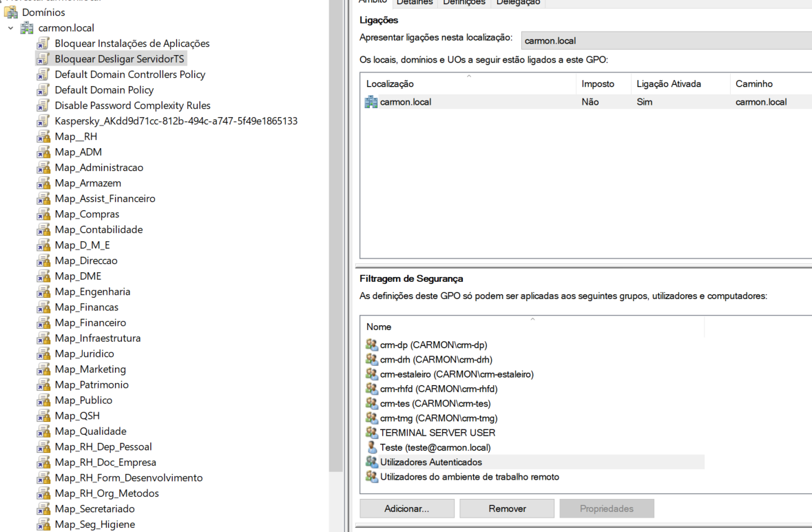Screen dimensions: 812x532
Task: Select Map_Infraestrutura in the tree
Action: [x=97, y=338]
